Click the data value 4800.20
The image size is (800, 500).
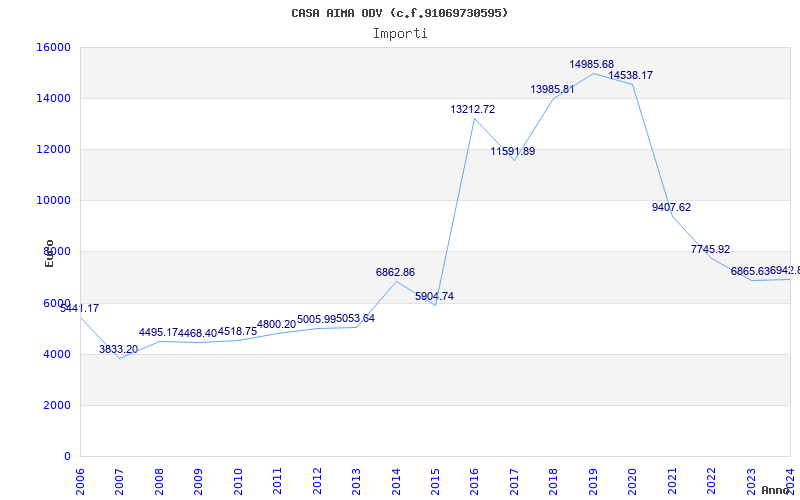[277, 324]
